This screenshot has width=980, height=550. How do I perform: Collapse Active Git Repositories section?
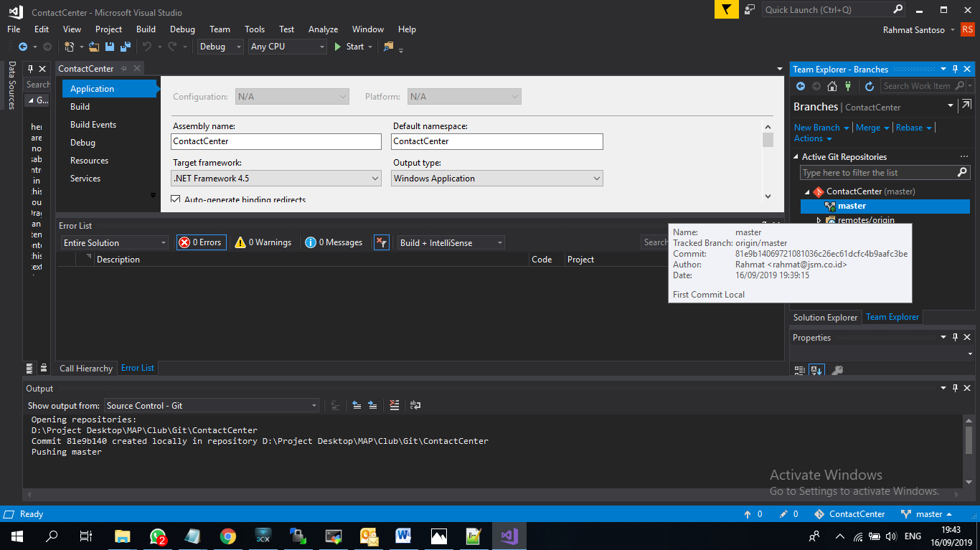(796, 157)
